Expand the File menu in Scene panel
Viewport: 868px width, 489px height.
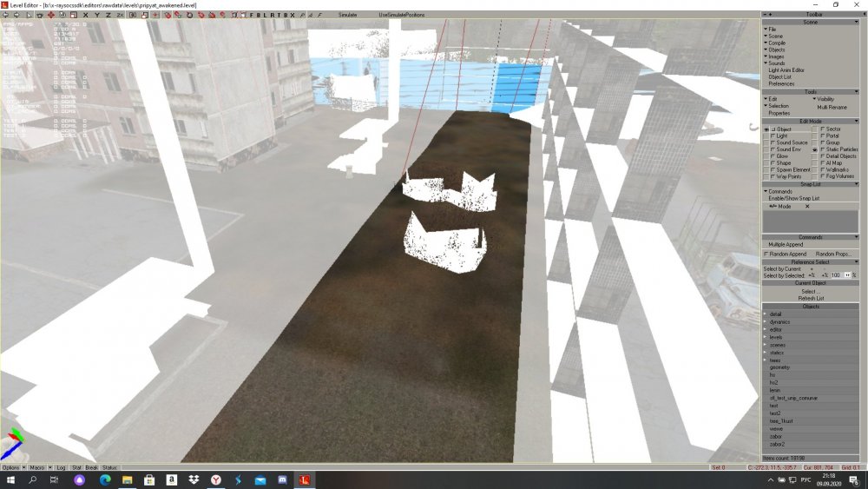click(x=773, y=30)
